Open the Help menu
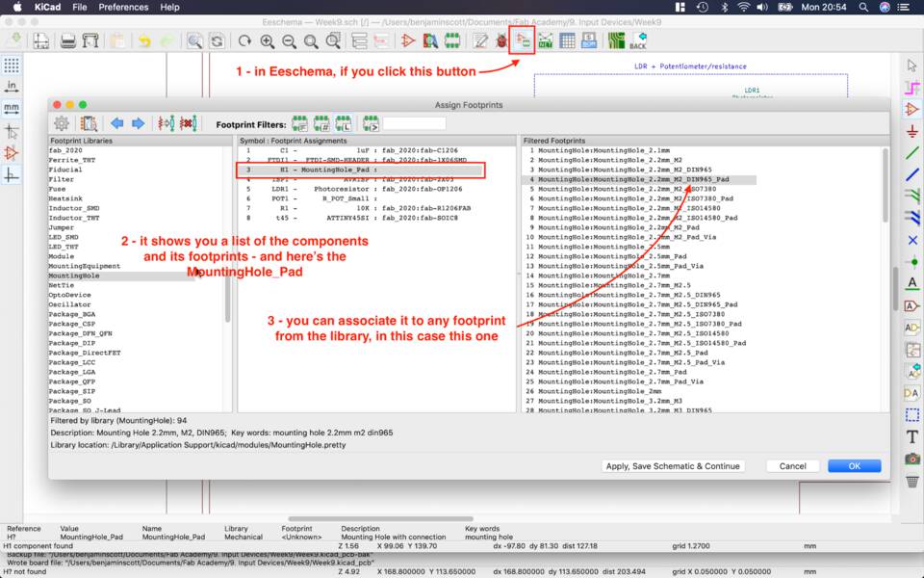 coord(169,7)
